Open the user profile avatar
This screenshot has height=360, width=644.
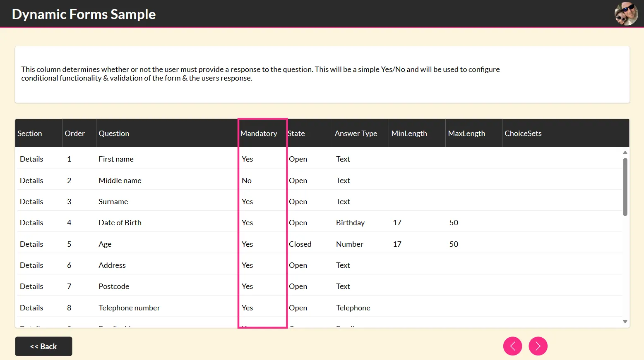[626, 14]
